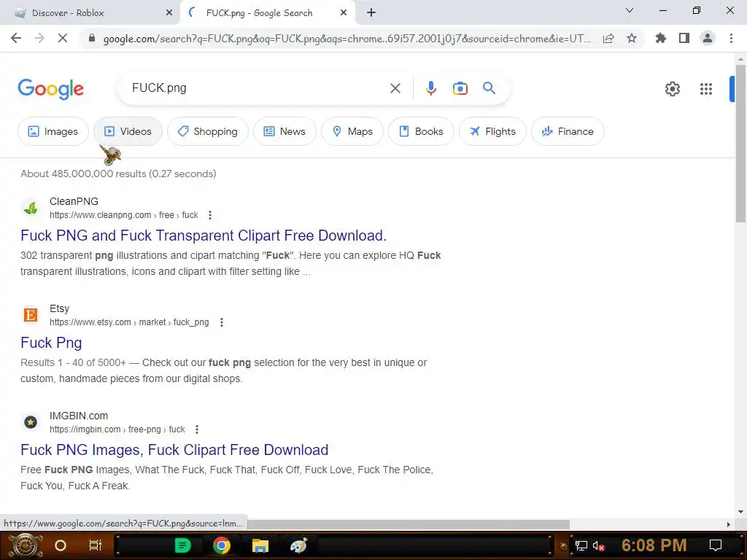Filter results by Shopping
This screenshot has height=560, width=747.
[x=208, y=131]
